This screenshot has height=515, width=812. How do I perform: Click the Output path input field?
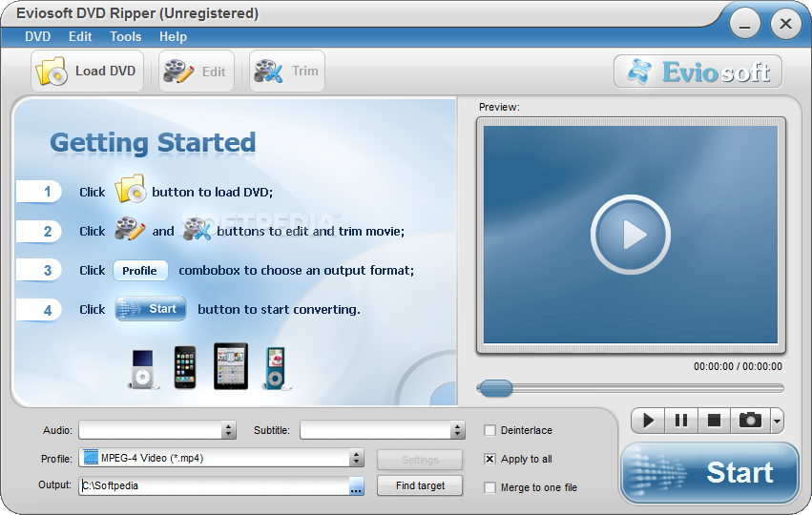pos(214,485)
